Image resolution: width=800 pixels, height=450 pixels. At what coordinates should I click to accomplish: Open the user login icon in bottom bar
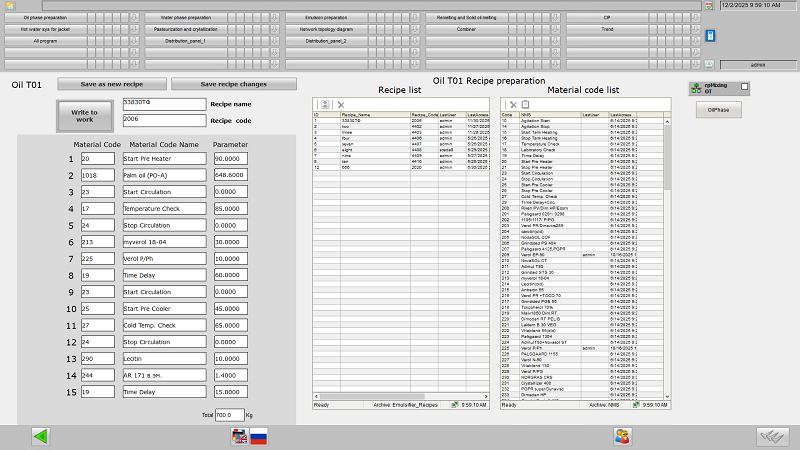[x=622, y=436]
